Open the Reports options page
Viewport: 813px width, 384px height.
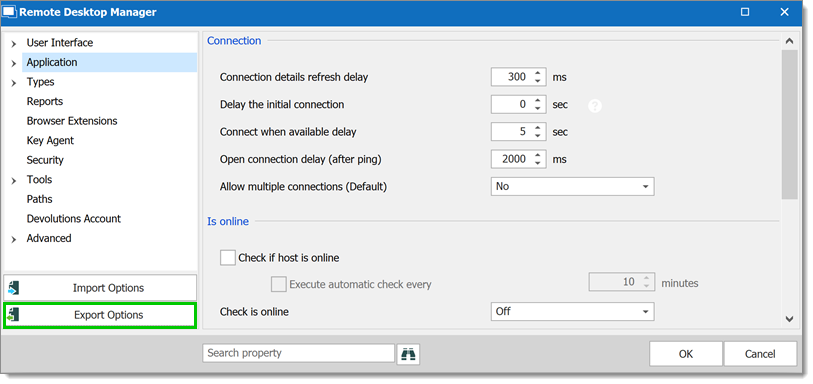point(45,102)
